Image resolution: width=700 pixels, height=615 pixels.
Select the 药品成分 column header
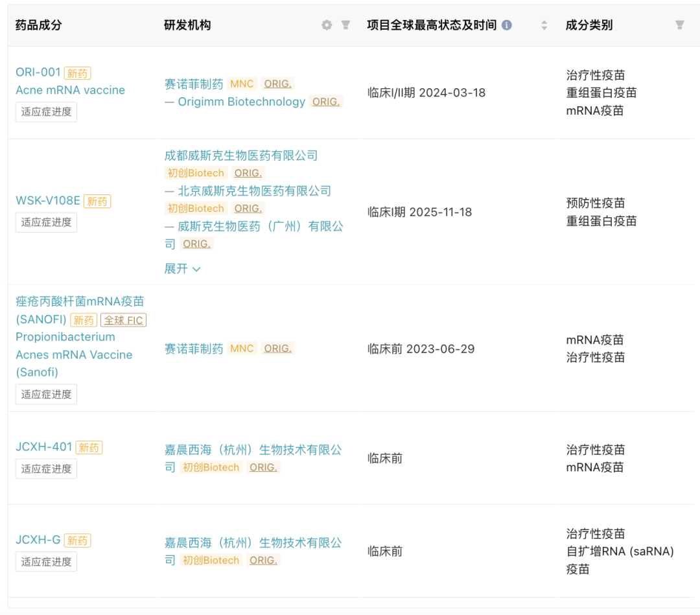[38, 25]
